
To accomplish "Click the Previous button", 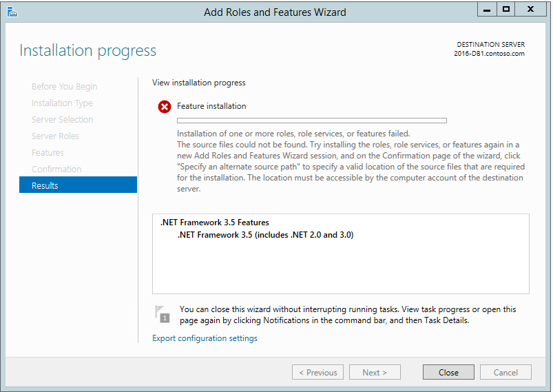I will click(x=317, y=372).
